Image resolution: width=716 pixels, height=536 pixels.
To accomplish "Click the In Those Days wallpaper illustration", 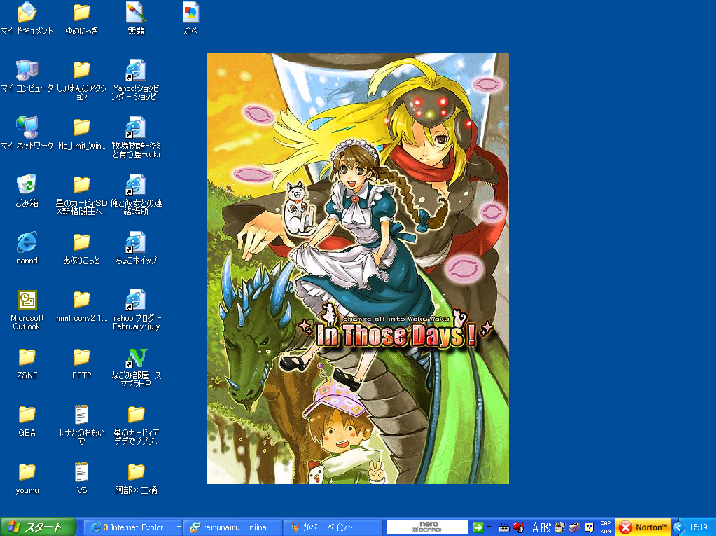I will [x=358, y=268].
